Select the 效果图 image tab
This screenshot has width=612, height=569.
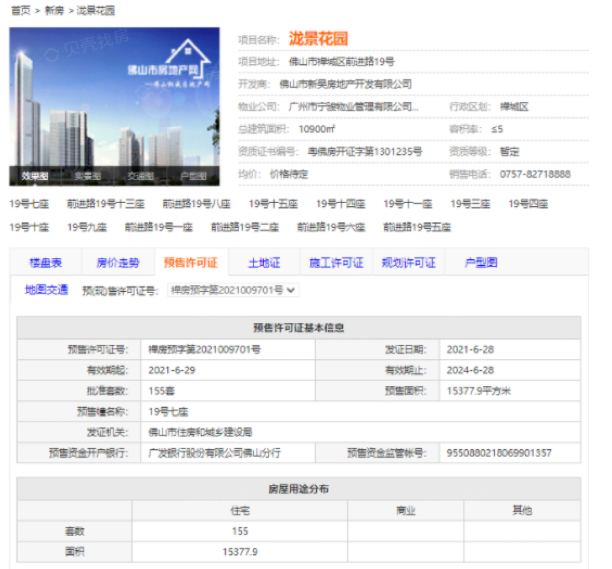(35, 175)
